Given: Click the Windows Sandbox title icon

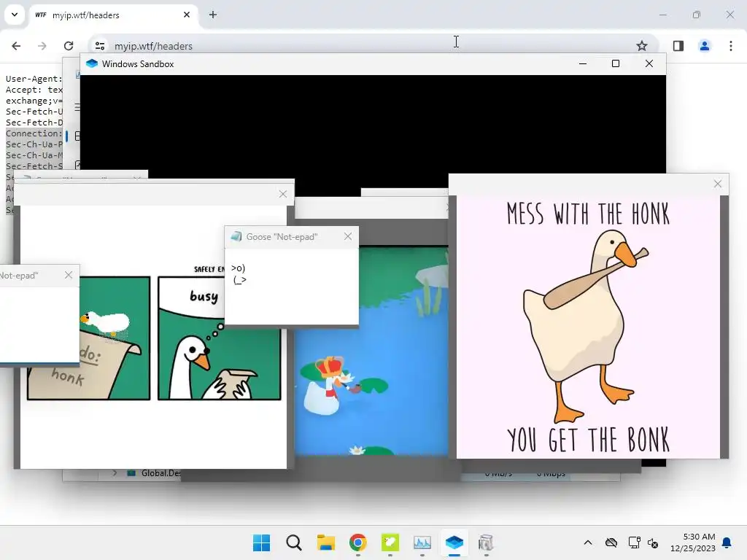Looking at the screenshot, I should pos(92,64).
